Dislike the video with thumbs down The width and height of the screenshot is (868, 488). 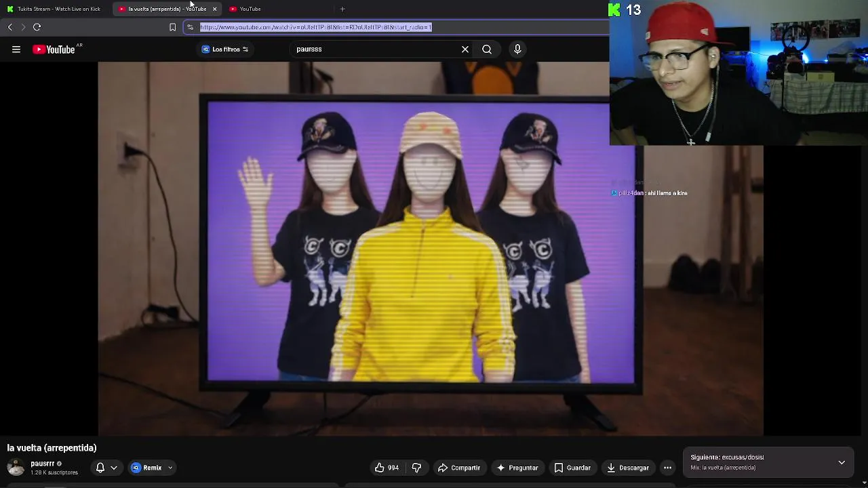coord(416,468)
